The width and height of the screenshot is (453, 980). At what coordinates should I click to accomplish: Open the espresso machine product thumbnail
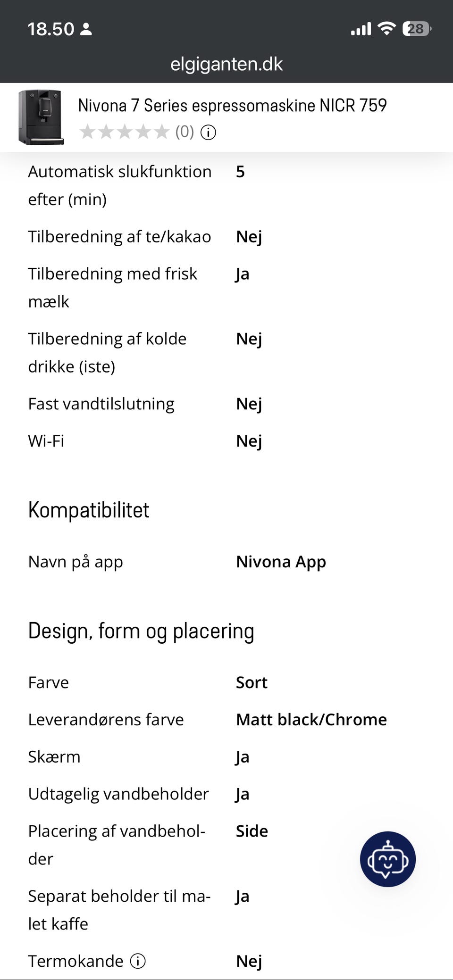(41, 117)
